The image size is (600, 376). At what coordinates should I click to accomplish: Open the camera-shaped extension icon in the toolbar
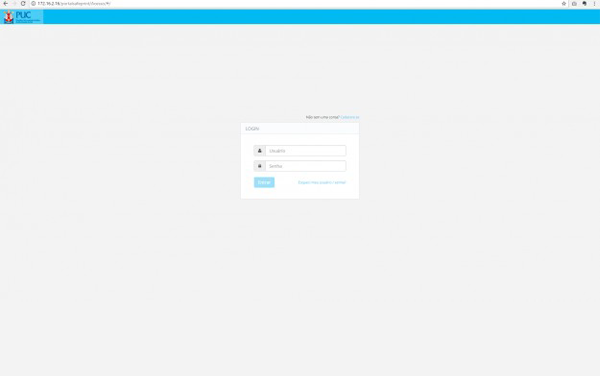coord(574,3)
